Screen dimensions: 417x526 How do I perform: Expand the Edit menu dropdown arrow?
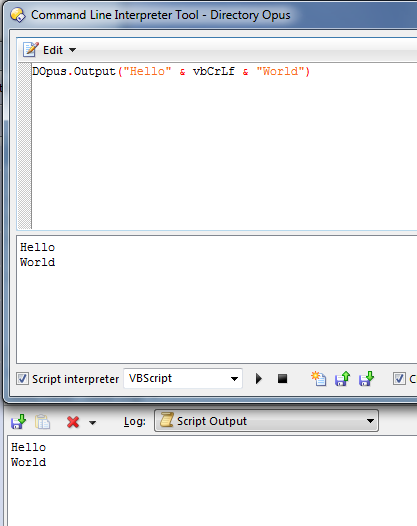[x=72, y=50]
